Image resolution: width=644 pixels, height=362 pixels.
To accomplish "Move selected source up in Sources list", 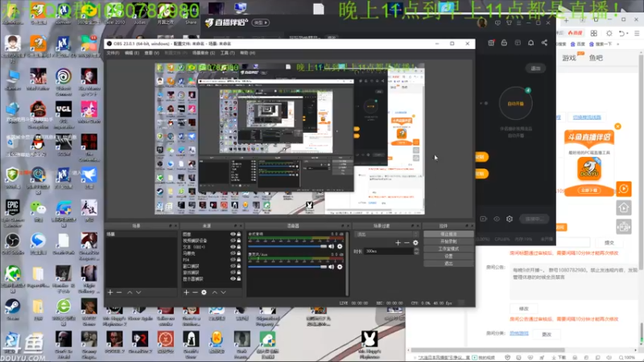I will [214, 292].
